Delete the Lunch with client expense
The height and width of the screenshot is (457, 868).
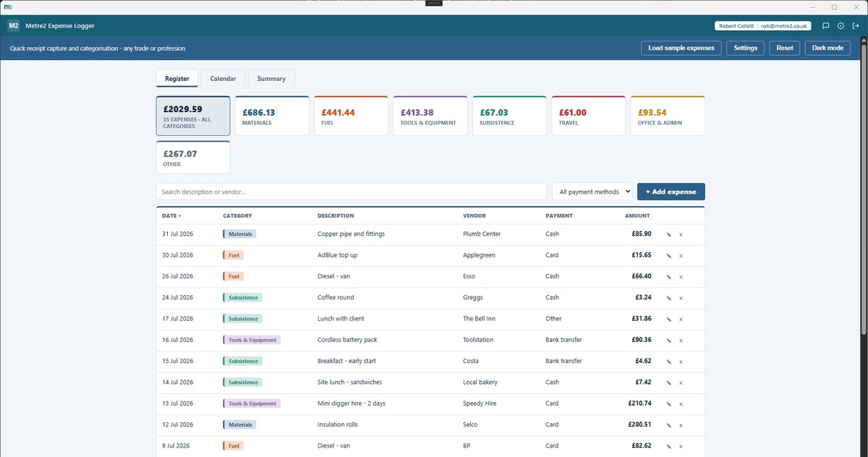681,319
